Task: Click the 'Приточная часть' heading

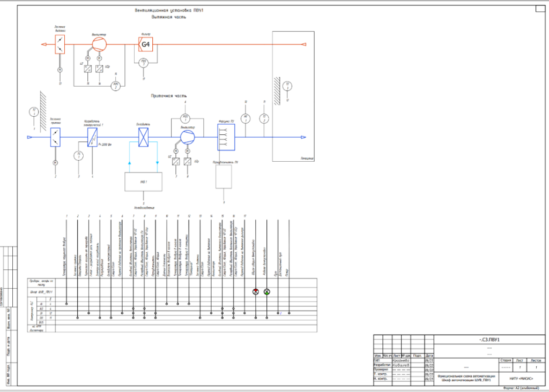Action: [168, 96]
